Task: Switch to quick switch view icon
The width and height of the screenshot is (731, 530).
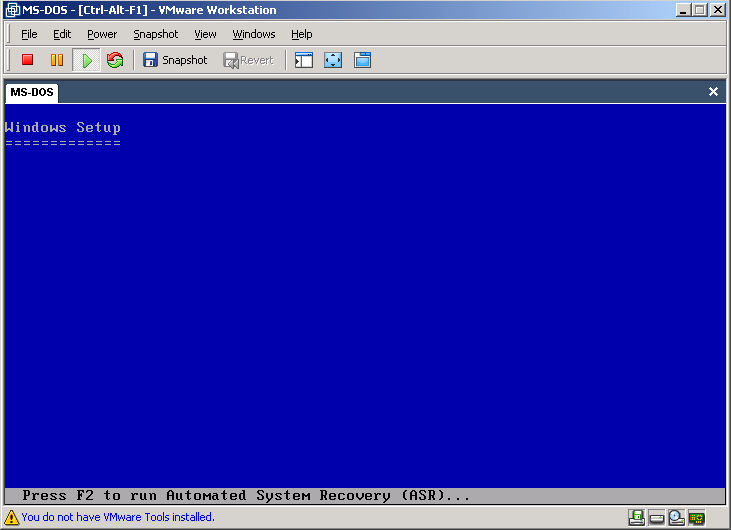Action: 362,60
